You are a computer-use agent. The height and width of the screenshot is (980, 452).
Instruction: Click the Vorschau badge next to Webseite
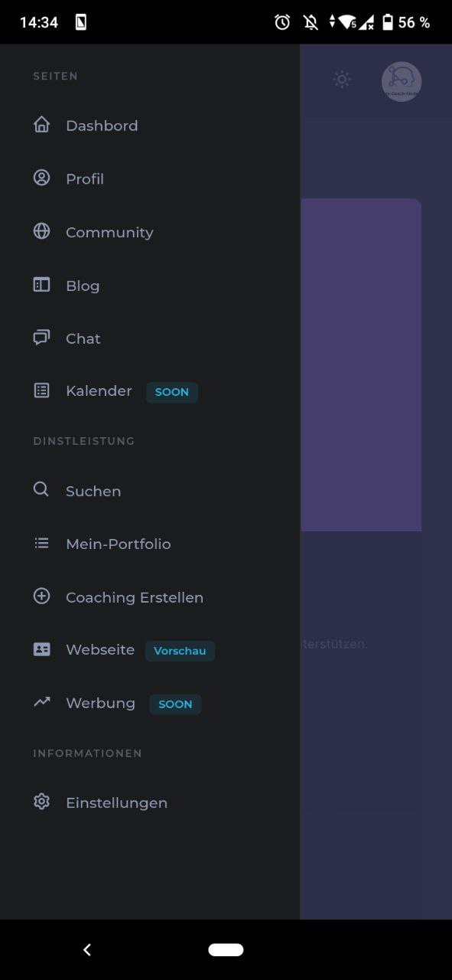coord(180,651)
